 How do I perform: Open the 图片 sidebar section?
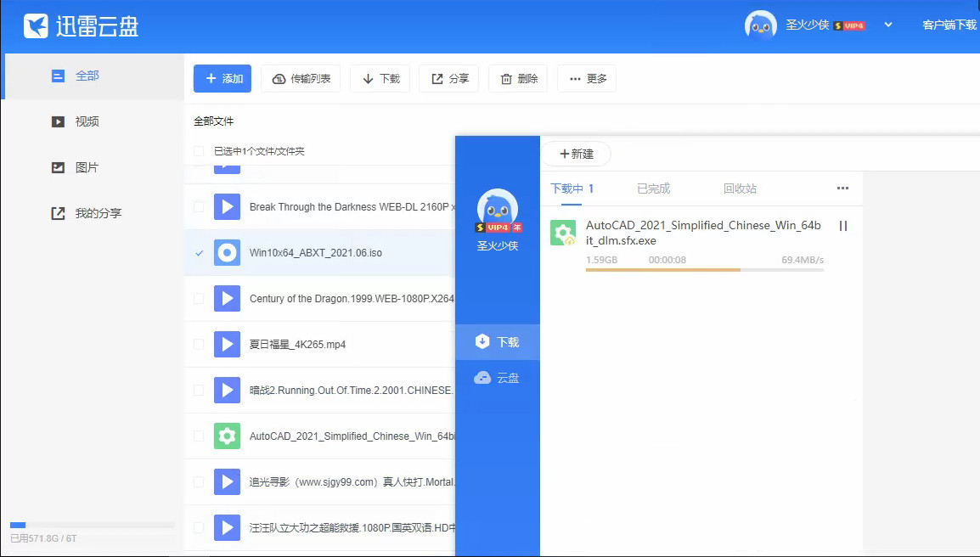tap(94, 167)
